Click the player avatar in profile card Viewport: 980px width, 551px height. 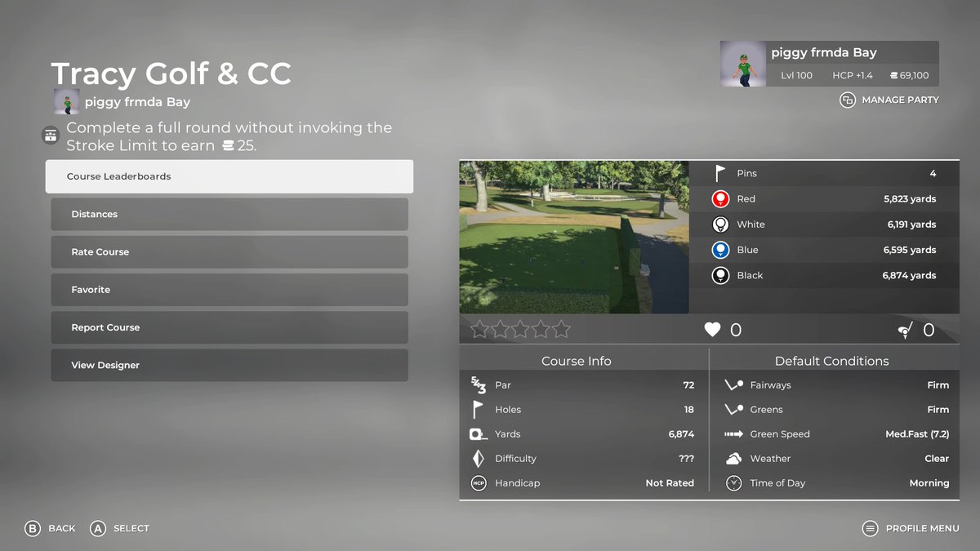tap(743, 64)
